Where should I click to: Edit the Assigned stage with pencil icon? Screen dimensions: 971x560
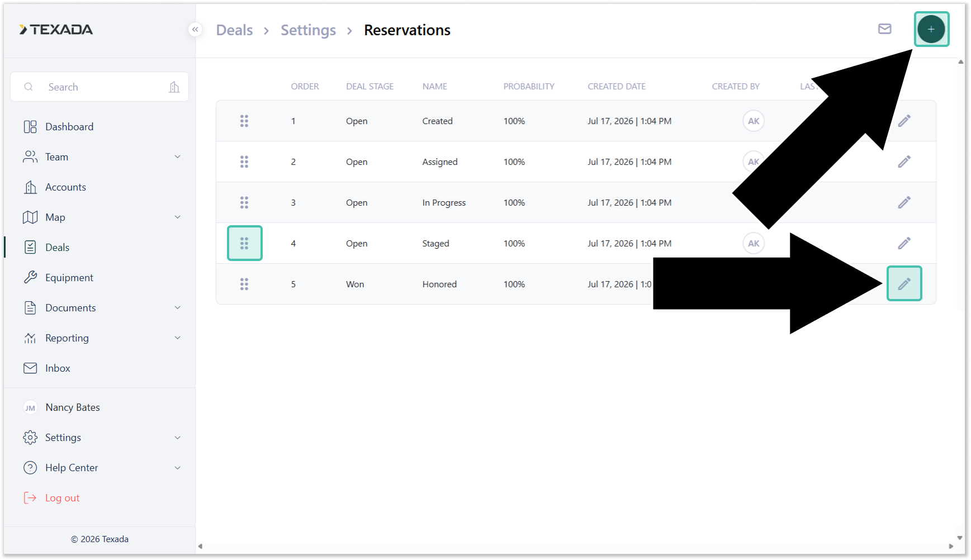pos(904,162)
